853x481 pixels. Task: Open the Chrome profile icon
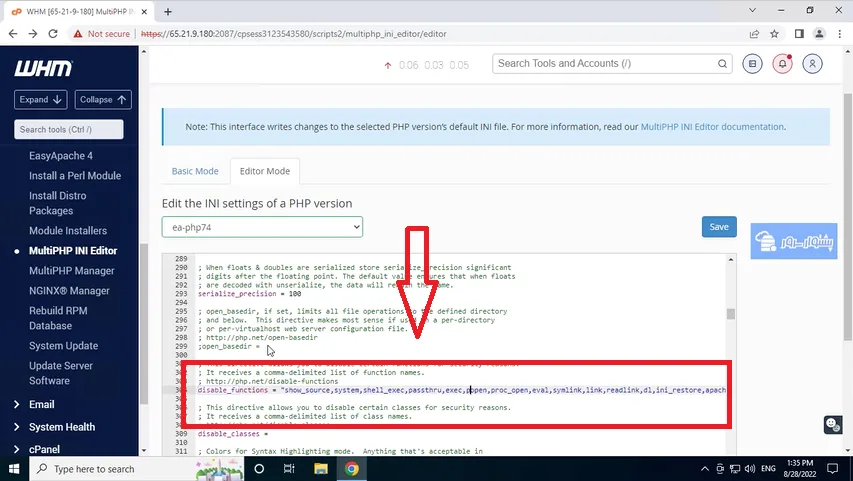819,34
